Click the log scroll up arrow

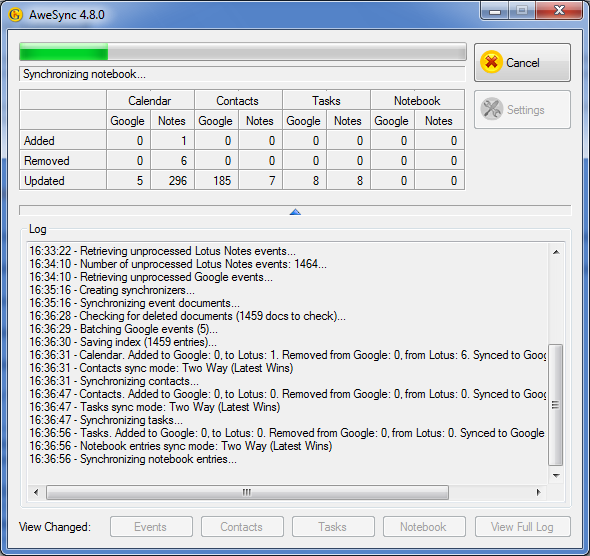[556, 252]
